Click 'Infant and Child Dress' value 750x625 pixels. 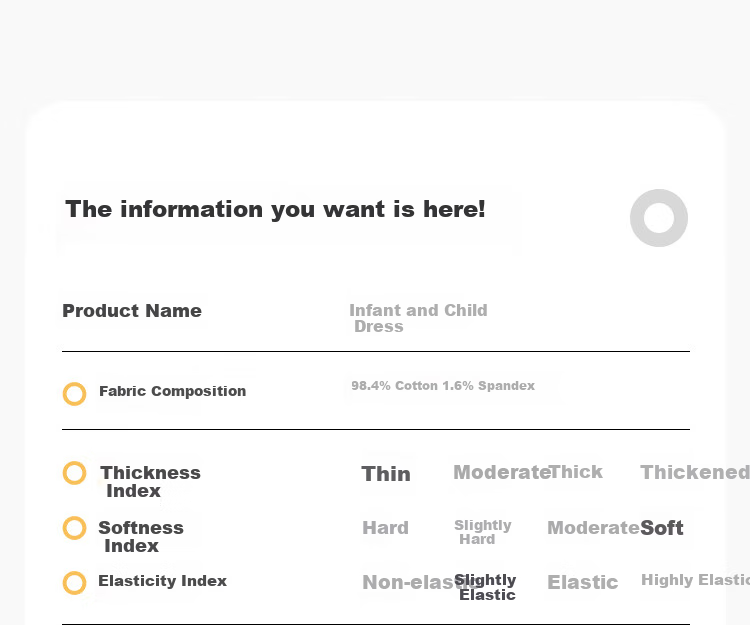(418, 318)
